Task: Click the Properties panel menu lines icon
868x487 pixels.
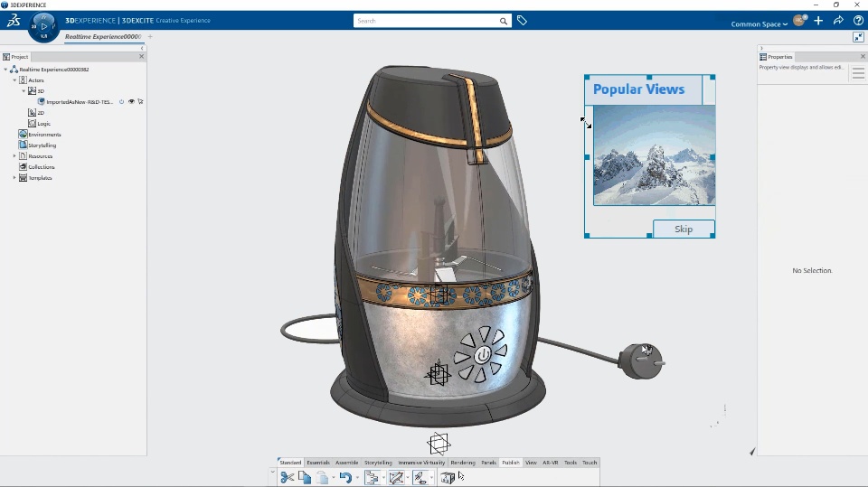Action: (x=858, y=73)
